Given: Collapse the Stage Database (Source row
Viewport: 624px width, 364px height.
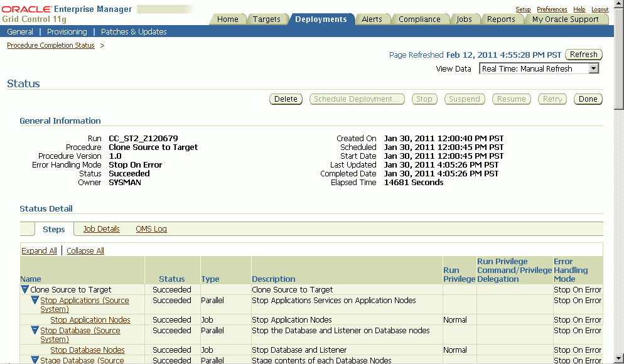Looking at the screenshot, I should (35, 360).
